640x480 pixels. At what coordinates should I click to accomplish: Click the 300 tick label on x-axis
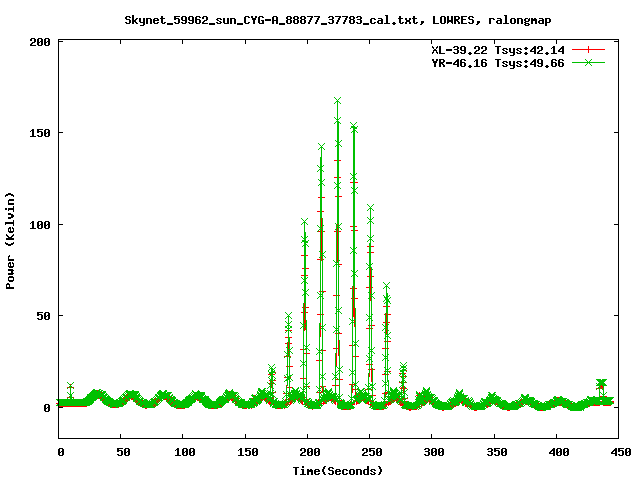pyautogui.click(x=433, y=452)
